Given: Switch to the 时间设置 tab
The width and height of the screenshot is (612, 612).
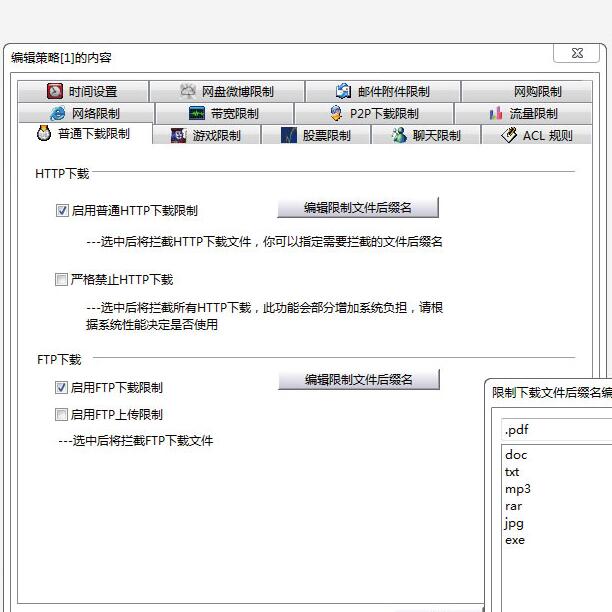Looking at the screenshot, I should pyautogui.click(x=83, y=91).
